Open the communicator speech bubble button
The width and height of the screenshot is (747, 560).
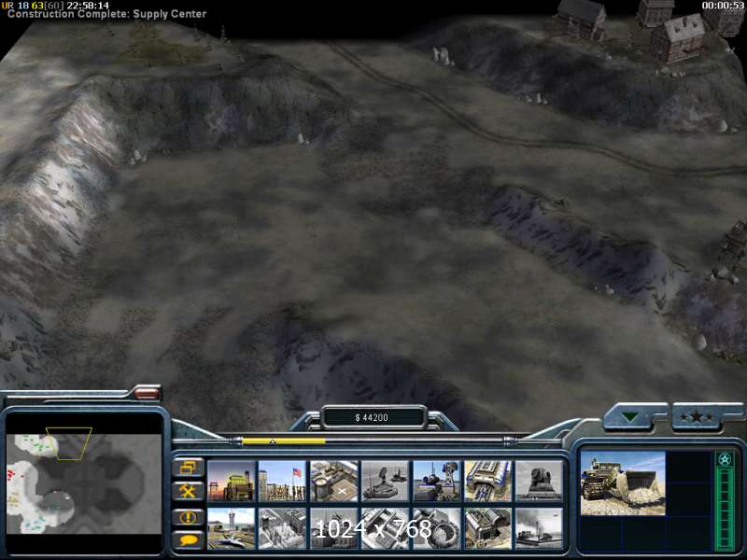tap(189, 540)
